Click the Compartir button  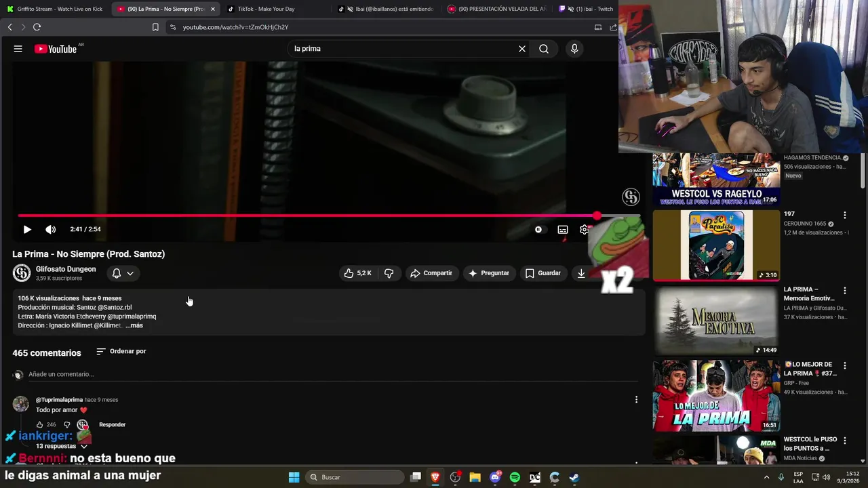click(x=431, y=273)
